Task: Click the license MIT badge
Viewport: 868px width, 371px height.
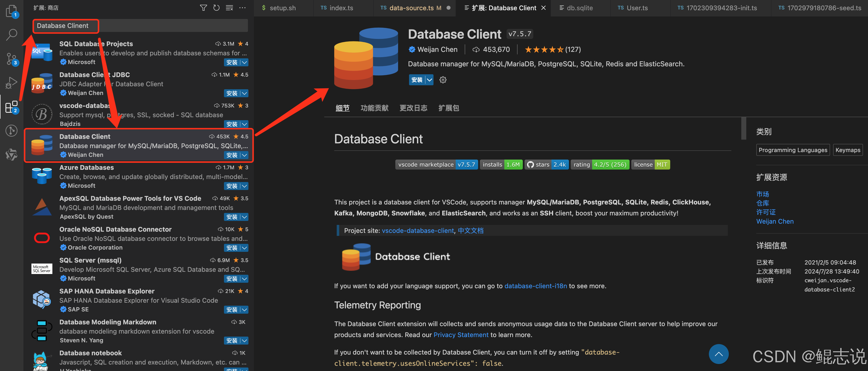Action: coord(650,165)
